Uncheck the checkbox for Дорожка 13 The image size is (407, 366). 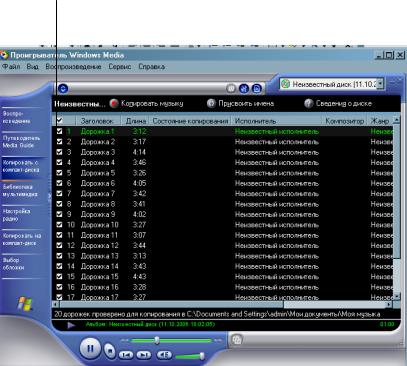[x=59, y=256]
